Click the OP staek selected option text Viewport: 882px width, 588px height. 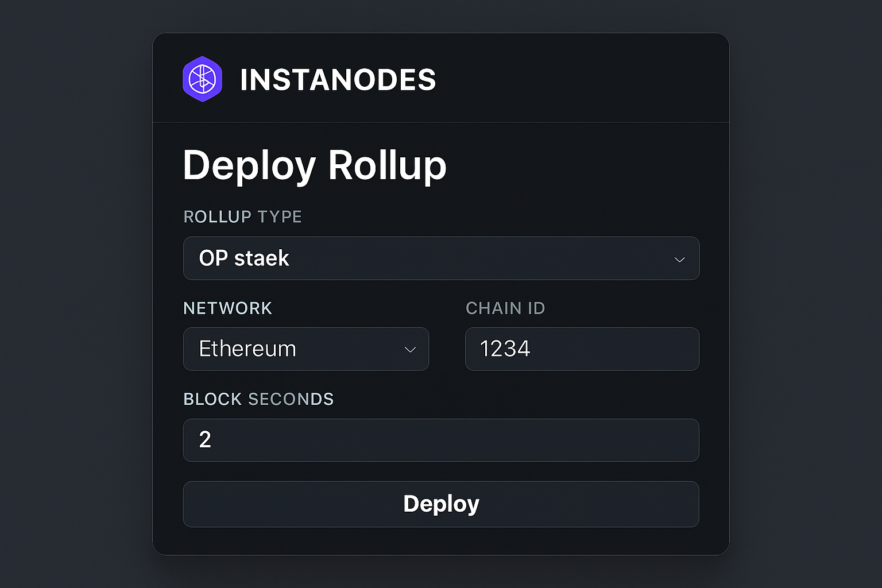tap(243, 258)
